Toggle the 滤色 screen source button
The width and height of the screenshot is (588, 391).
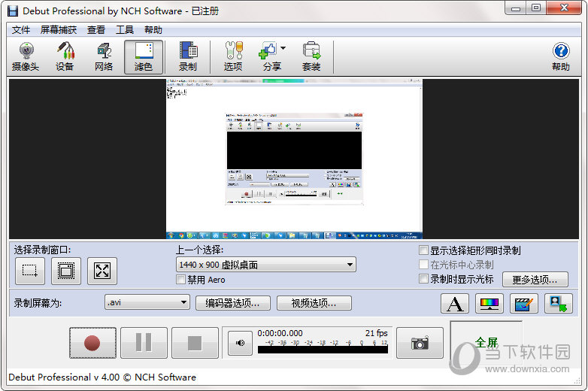click(144, 57)
